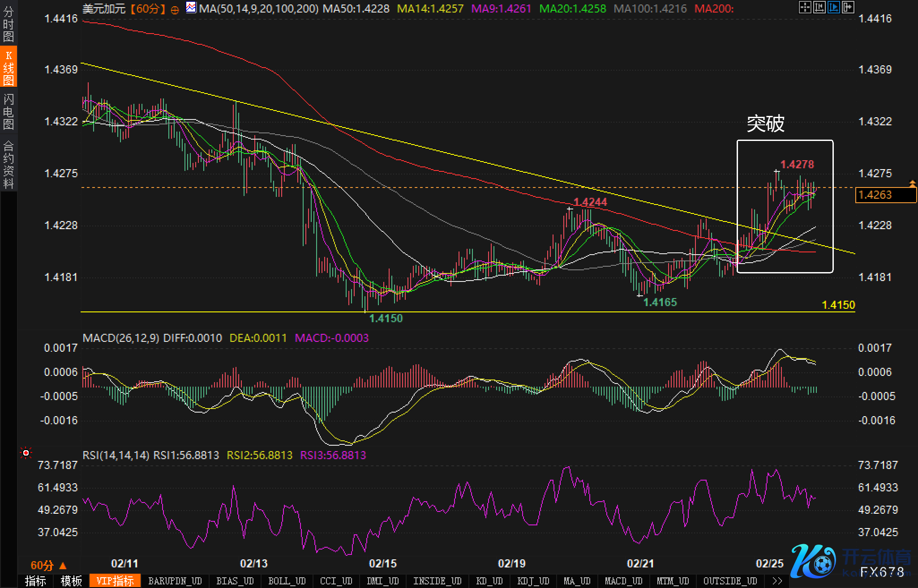
Task: Click the orange alert icon above 1.4263 price
Action: pyautogui.click(x=912, y=183)
